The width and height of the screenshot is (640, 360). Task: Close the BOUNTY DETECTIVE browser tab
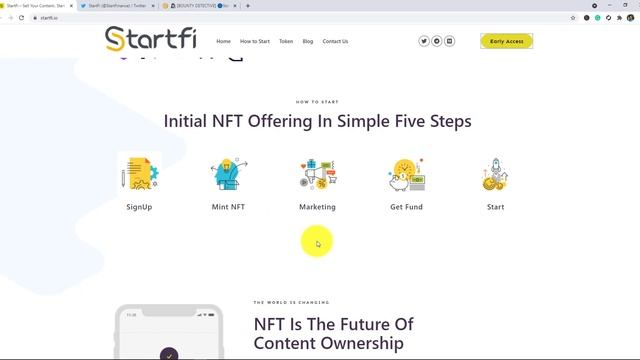(x=235, y=6)
